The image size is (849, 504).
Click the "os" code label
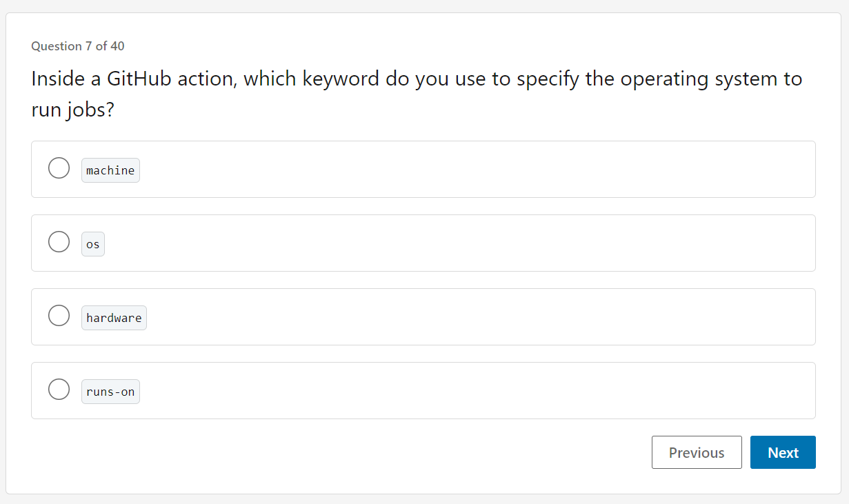tap(92, 243)
